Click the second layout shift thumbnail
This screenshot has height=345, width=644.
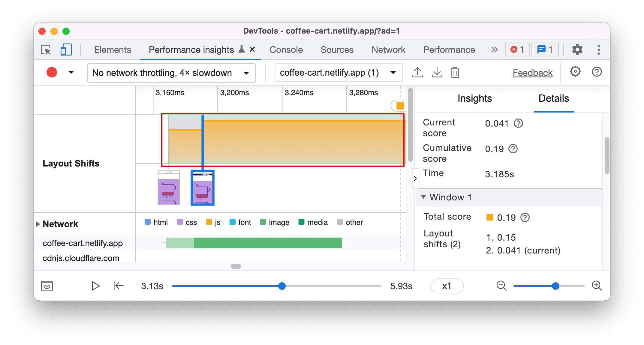[x=202, y=187]
